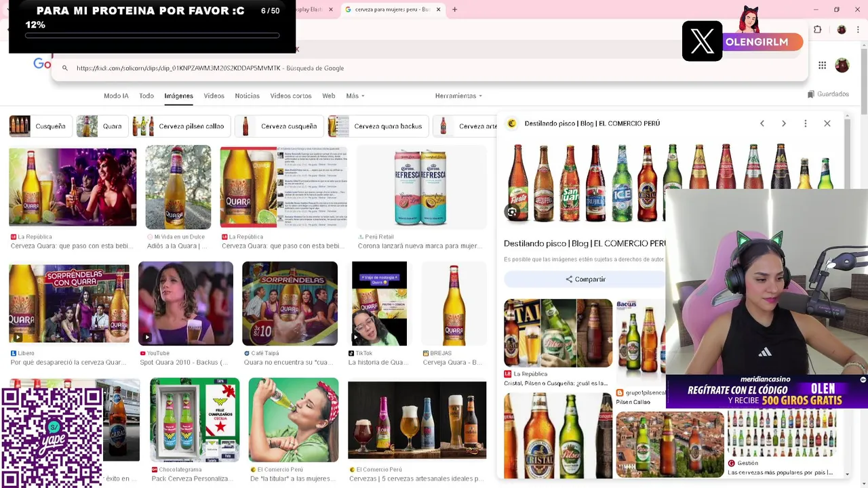Close the image preview panel
The width and height of the screenshot is (868, 488).
coord(827,123)
